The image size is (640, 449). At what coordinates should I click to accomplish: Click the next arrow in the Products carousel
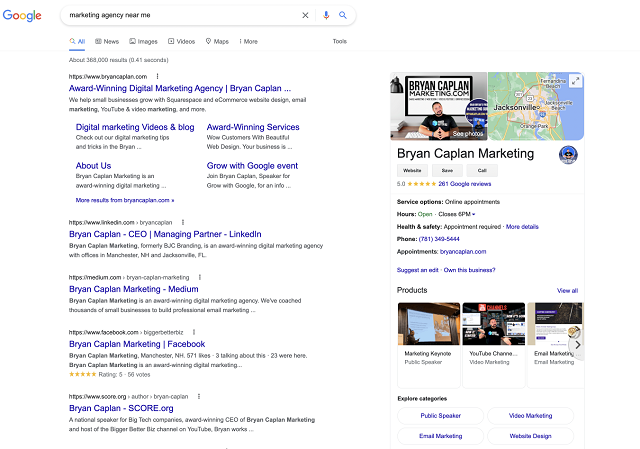tap(578, 345)
